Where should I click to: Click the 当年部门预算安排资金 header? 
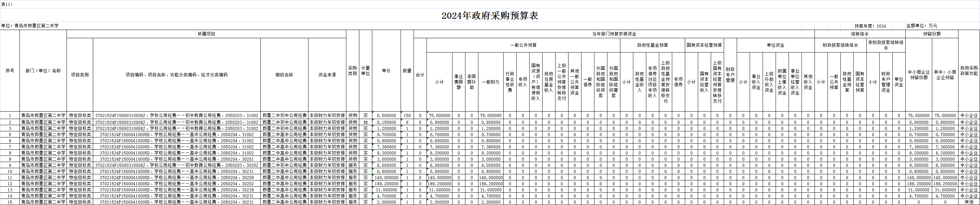click(614, 34)
